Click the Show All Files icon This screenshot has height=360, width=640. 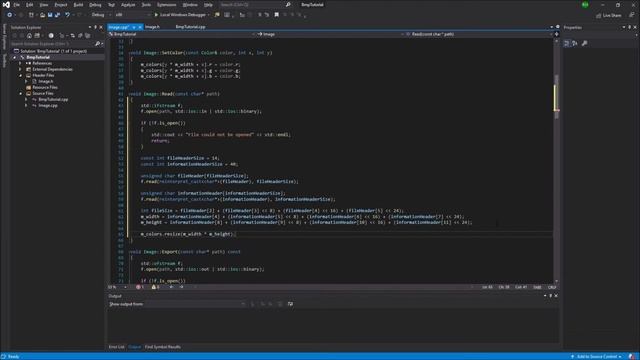[x=87, y=36]
